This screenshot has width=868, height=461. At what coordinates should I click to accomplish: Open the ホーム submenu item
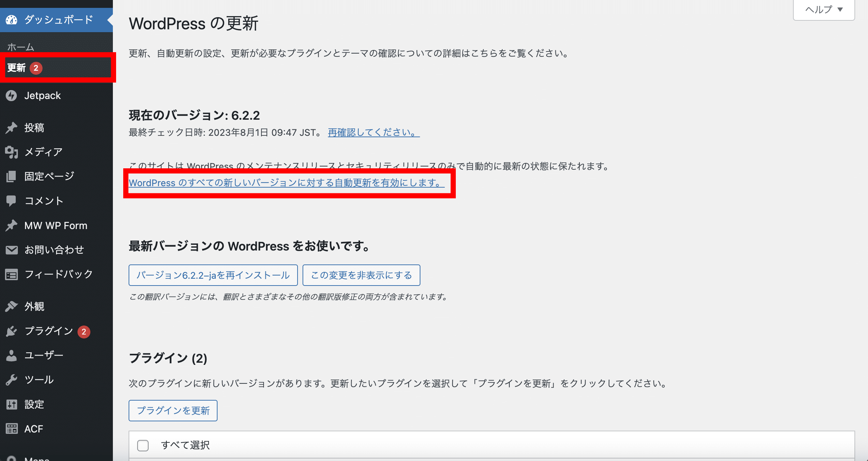click(21, 47)
